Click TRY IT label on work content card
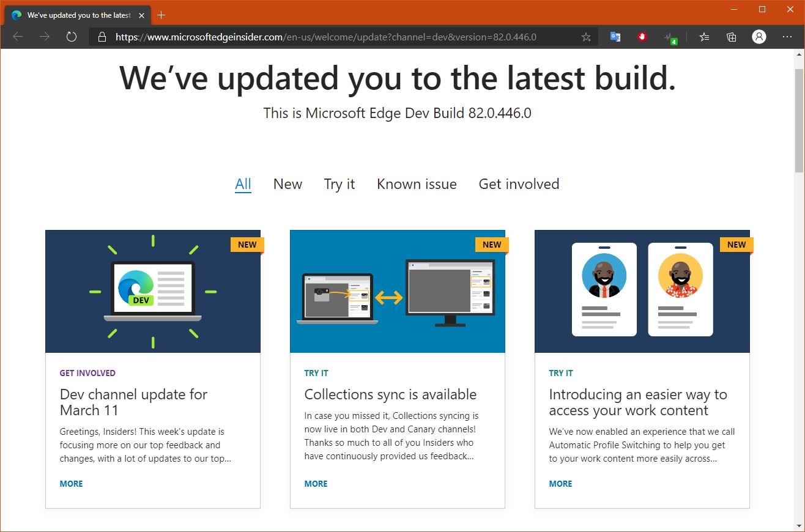Screen dimensions: 805x532 point(561,373)
